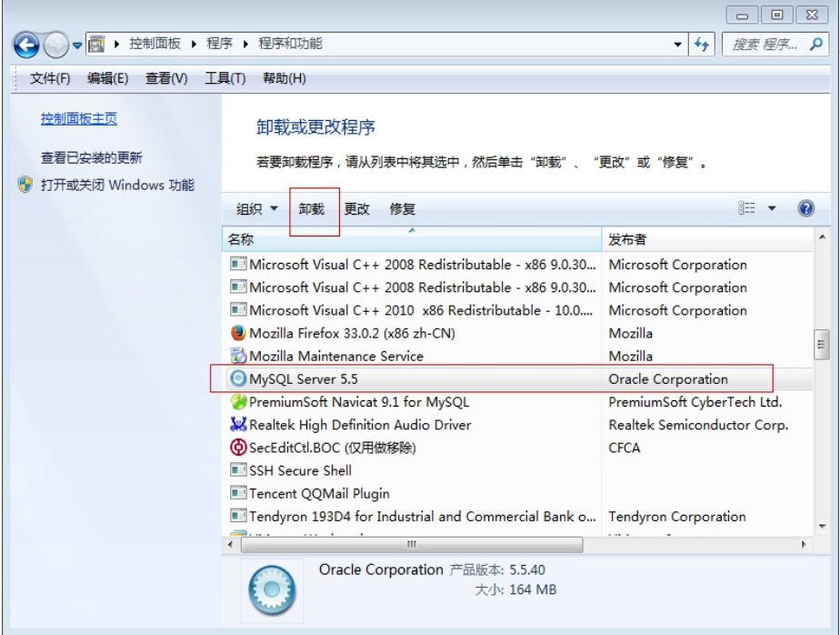840x635 pixels.
Task: Click Realtek Semiconductor Corp. publisher cell
Action: pos(698,425)
